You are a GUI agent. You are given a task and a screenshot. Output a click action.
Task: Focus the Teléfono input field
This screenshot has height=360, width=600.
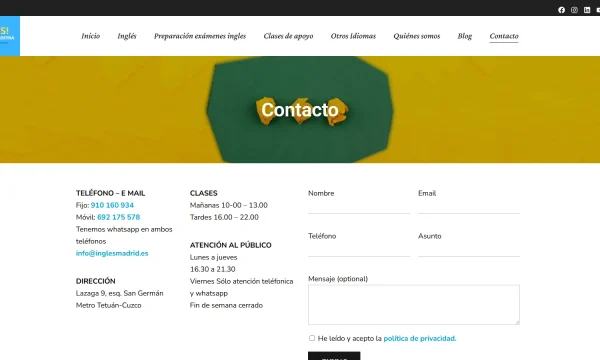coord(359,251)
